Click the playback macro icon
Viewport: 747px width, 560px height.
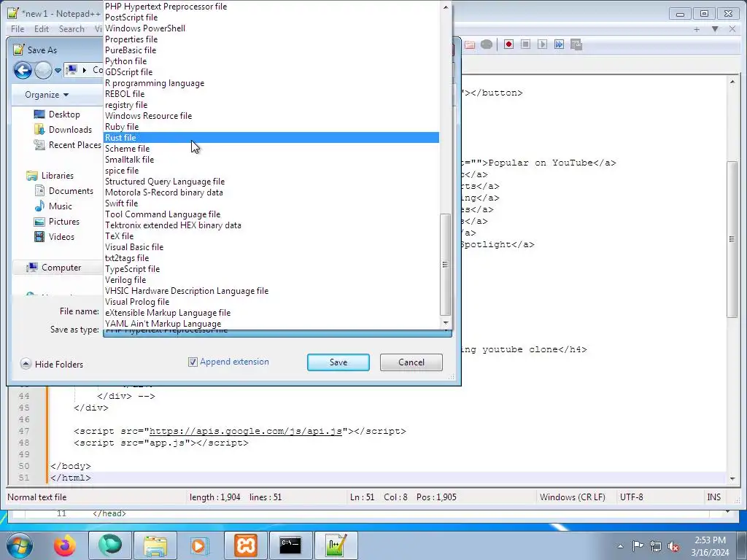pos(542,44)
